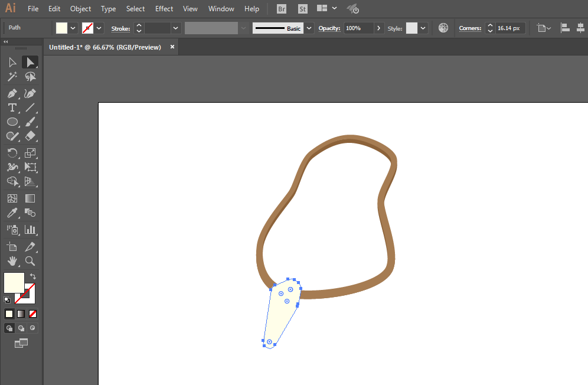588x385 pixels.
Task: Select the Pen tool
Action: [12, 93]
